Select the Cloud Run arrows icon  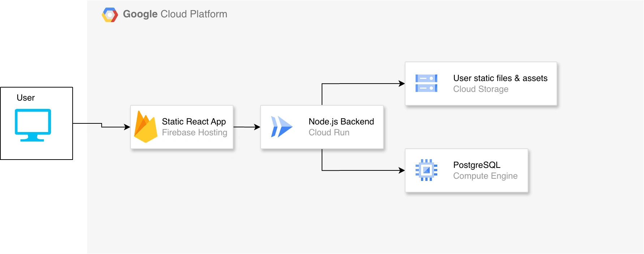coord(282,127)
